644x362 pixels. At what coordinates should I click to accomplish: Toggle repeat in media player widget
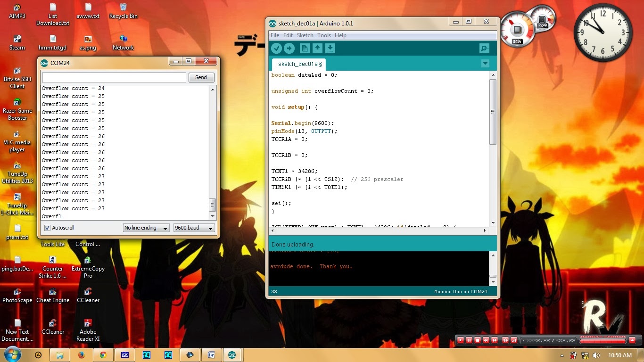tap(505, 340)
